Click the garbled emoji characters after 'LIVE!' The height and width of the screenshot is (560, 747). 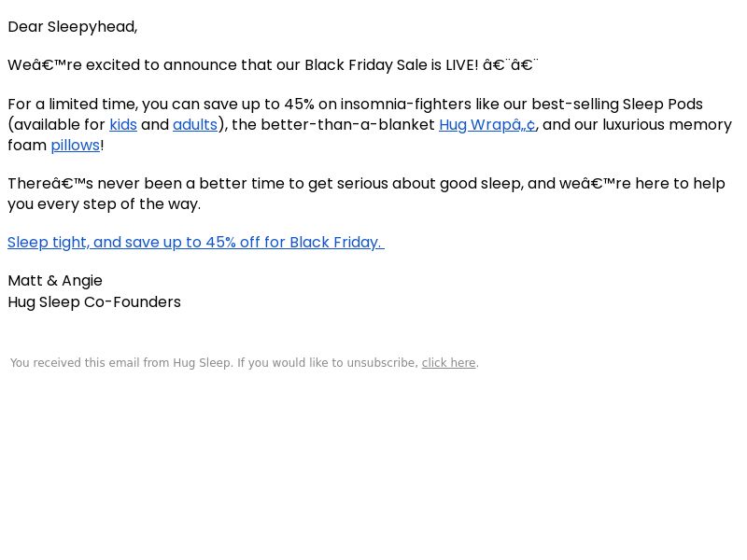pos(511,65)
